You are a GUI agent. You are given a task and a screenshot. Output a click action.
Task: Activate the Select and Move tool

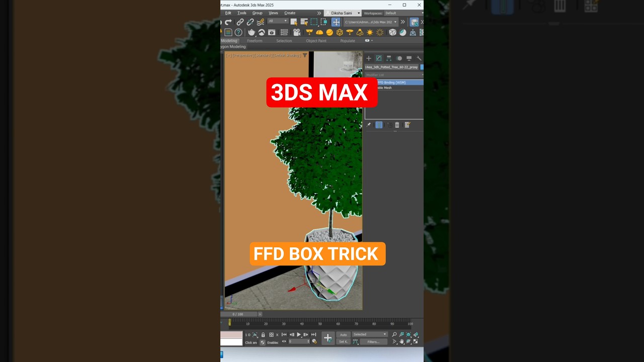point(336,22)
